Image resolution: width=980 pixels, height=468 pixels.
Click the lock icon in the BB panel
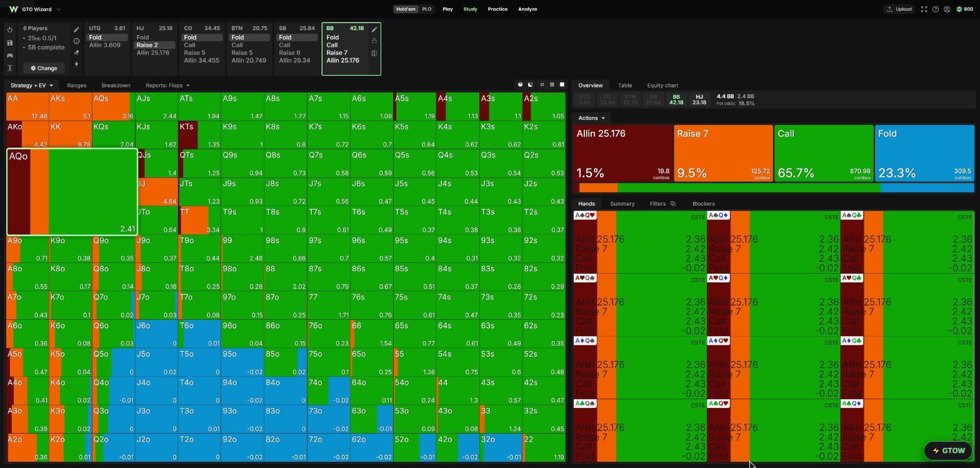[374, 41]
